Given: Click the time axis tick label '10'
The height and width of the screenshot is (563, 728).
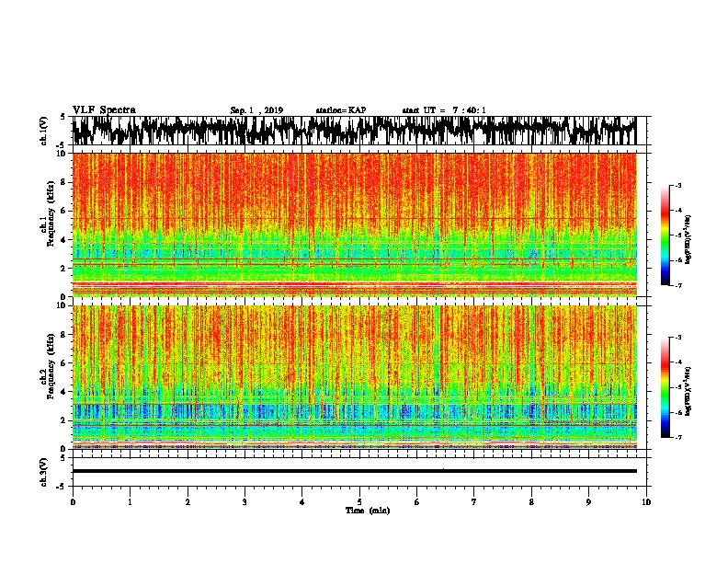Looking at the screenshot, I should (x=646, y=502).
